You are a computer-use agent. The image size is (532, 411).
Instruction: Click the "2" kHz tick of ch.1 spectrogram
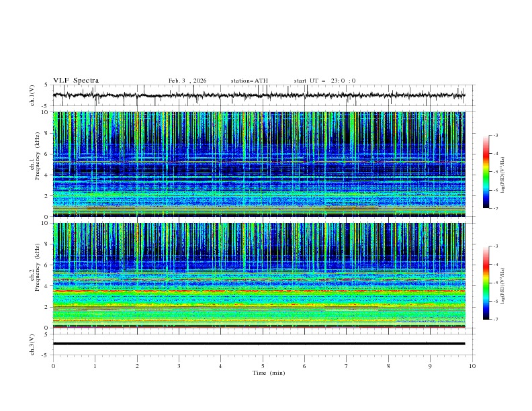(47, 195)
